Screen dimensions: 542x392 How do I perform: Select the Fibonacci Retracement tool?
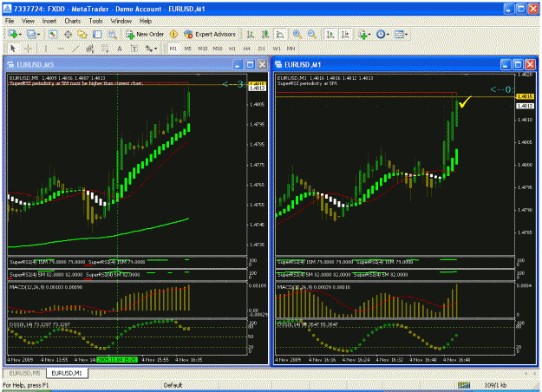[x=105, y=49]
